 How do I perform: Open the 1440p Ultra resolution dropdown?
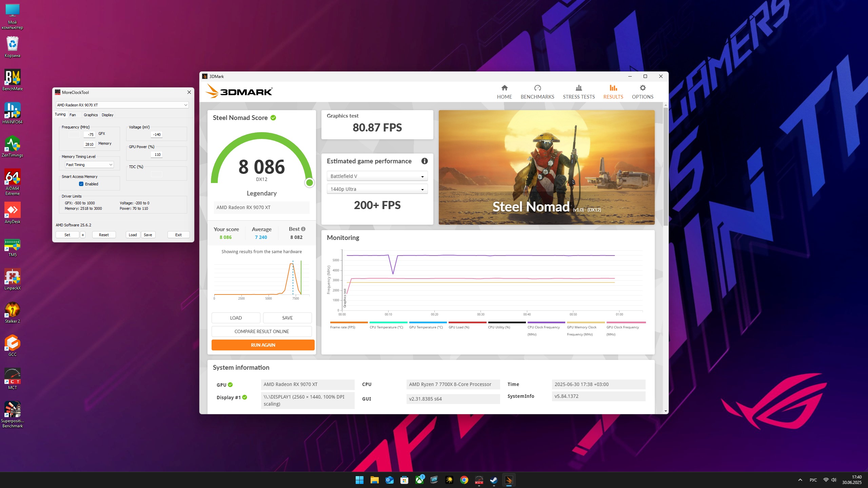pos(377,189)
